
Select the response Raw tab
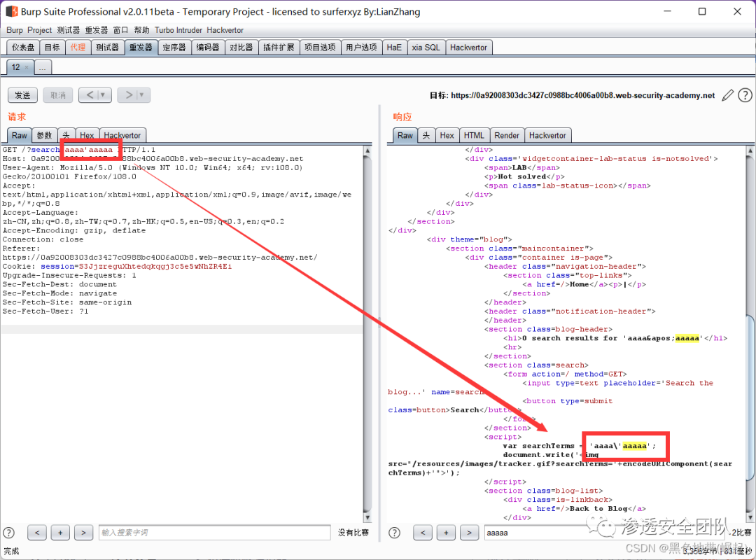[x=405, y=136]
